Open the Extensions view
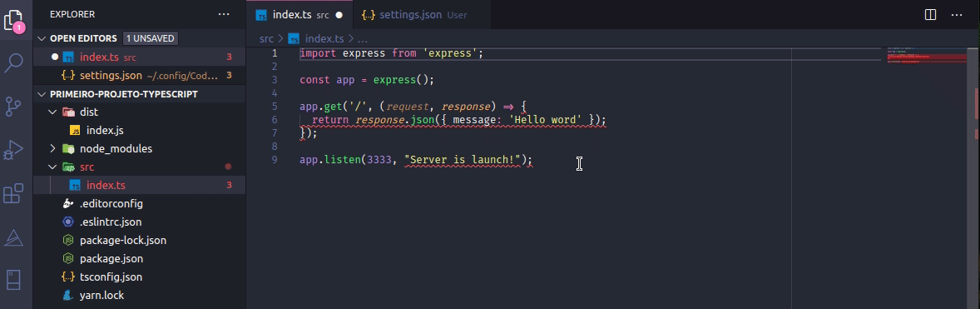980x309 pixels. (x=14, y=194)
